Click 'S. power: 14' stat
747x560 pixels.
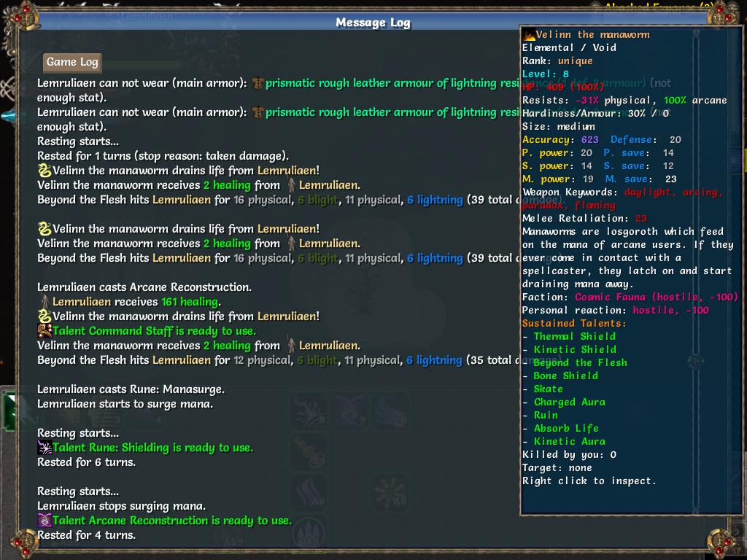(557, 166)
